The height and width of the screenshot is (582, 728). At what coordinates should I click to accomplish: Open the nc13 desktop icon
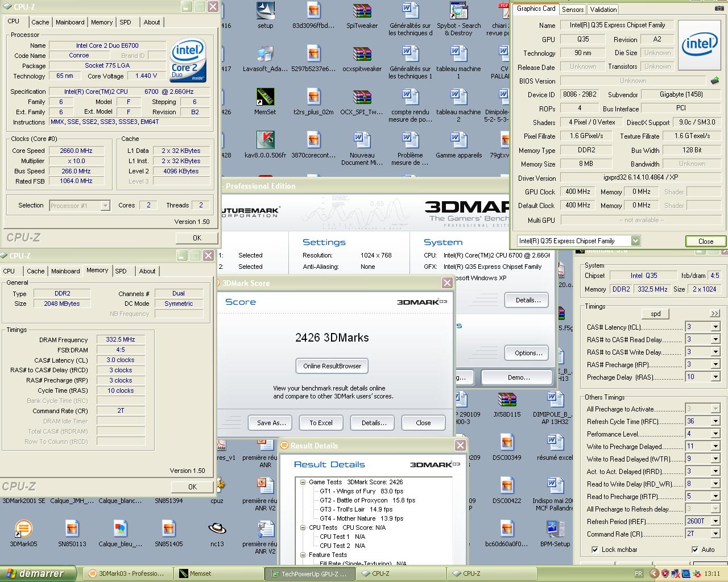pyautogui.click(x=217, y=529)
